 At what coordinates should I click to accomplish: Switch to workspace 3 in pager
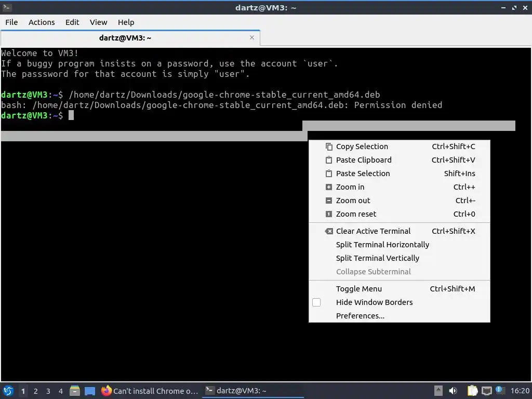coord(48,391)
